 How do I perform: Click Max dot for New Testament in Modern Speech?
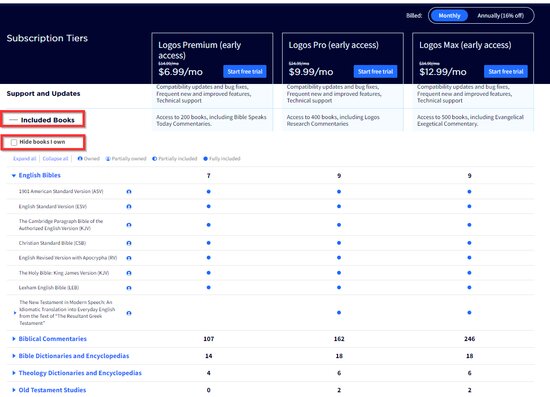469,312
